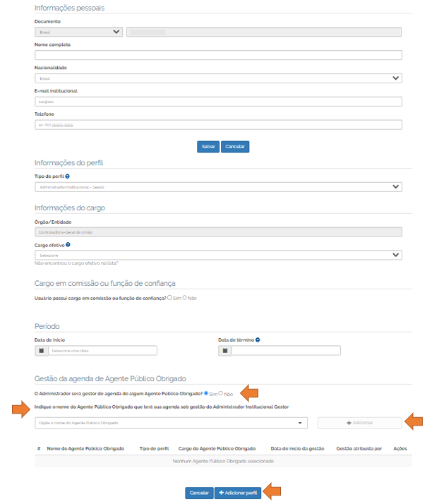Click the Cargo efetivo help icon
This screenshot has width=427, height=504.
tap(68, 245)
